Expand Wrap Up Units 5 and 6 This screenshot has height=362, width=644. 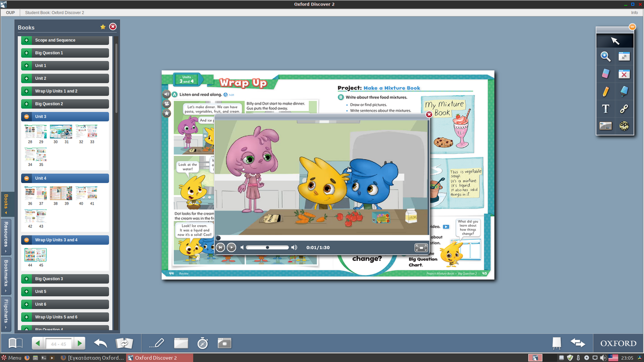point(65,317)
